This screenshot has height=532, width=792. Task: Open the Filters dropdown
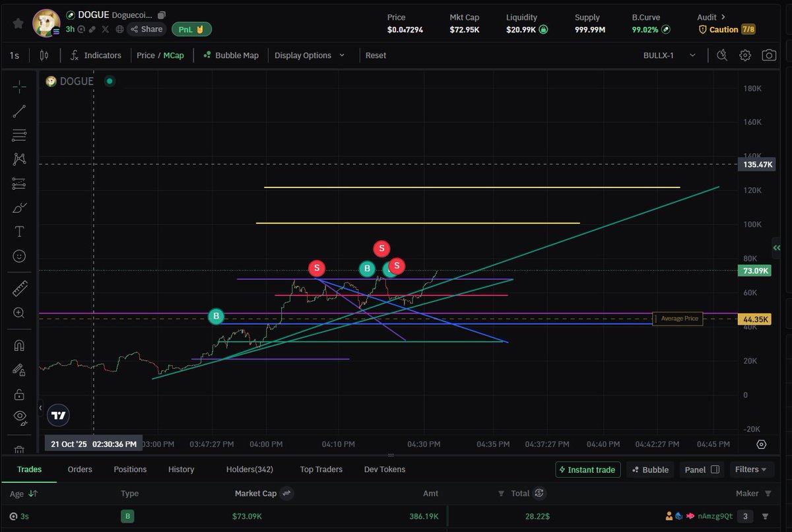point(751,470)
